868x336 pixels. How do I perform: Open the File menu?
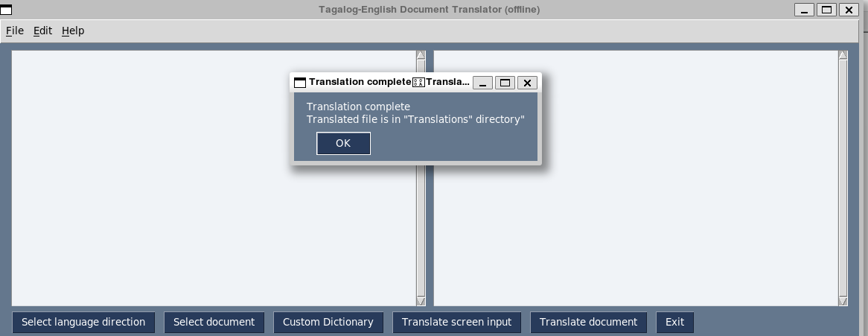pos(15,31)
